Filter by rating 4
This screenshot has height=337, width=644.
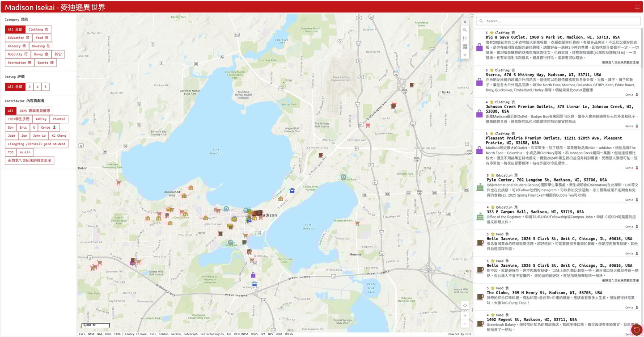pyautogui.click(x=38, y=87)
